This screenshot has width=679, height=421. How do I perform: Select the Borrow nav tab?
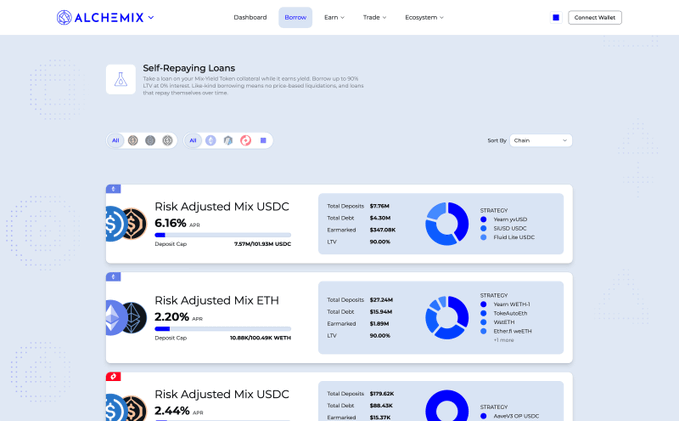(x=295, y=17)
